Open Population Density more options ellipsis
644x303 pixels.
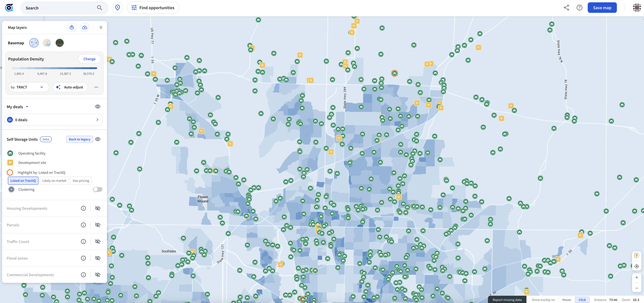point(96,87)
